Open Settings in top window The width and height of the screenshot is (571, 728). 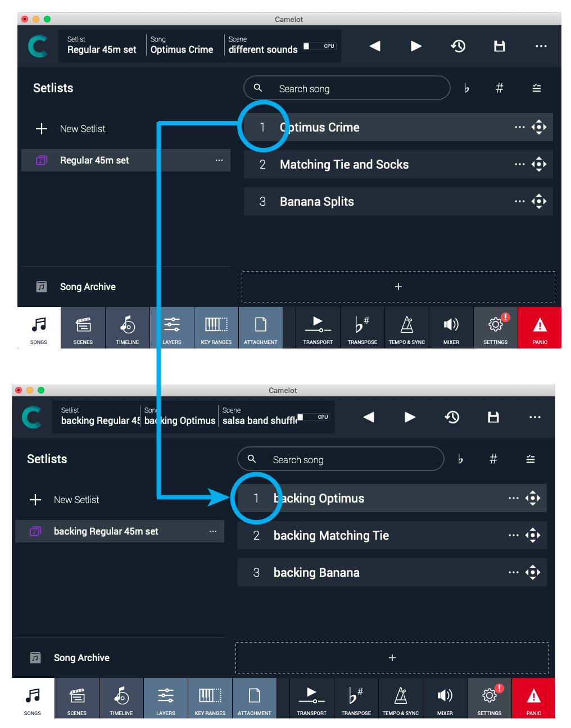tap(496, 328)
